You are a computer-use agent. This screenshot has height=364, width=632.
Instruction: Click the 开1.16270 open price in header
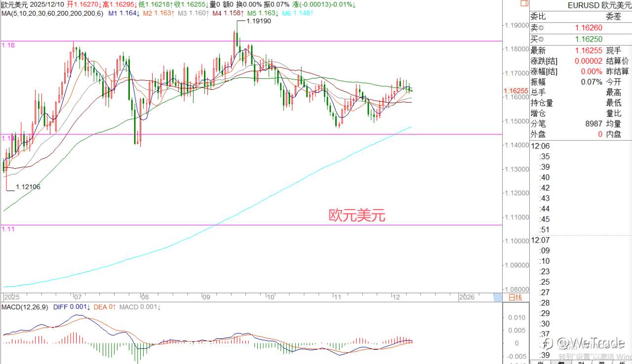pos(84,4)
